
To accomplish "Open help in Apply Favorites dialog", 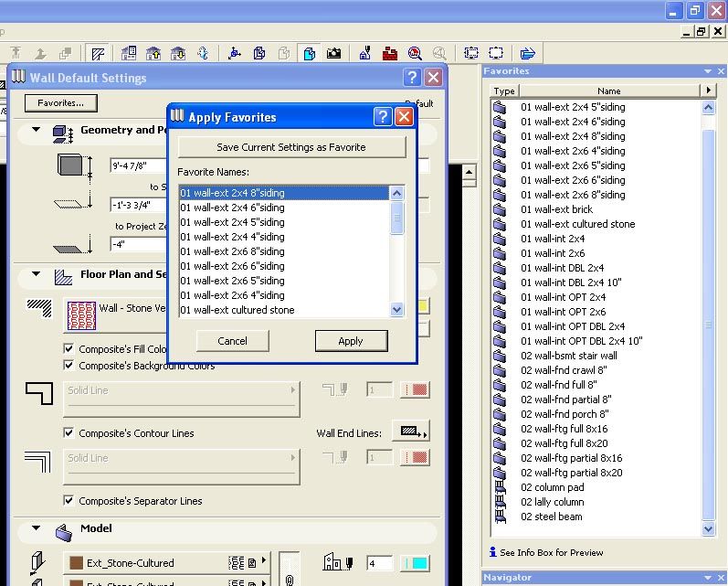I will tap(384, 117).
